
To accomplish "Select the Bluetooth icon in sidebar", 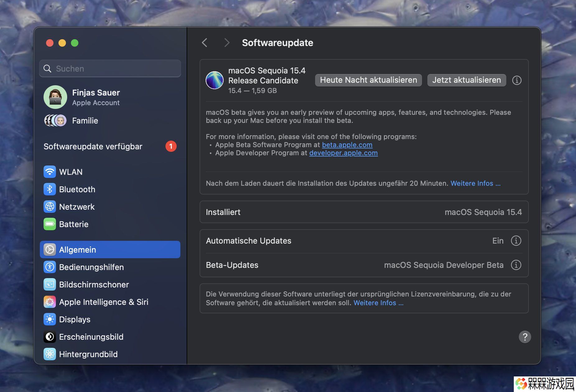I will click(50, 189).
